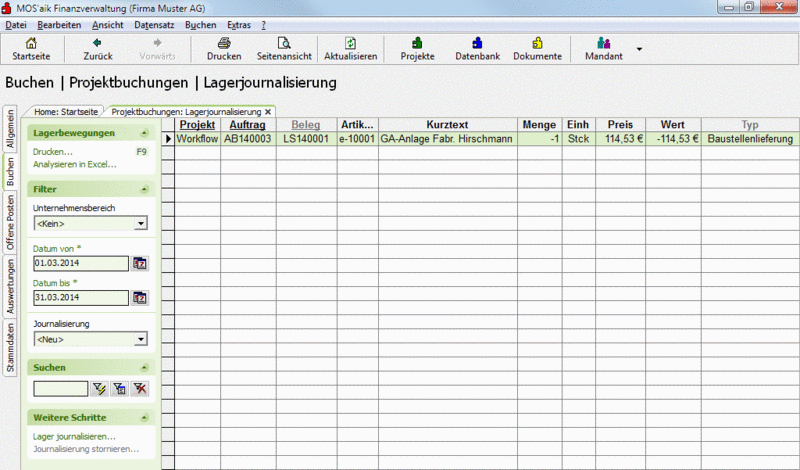Screen dimensions: 800x470
Task: Click the Menge column header
Action: 539,125
